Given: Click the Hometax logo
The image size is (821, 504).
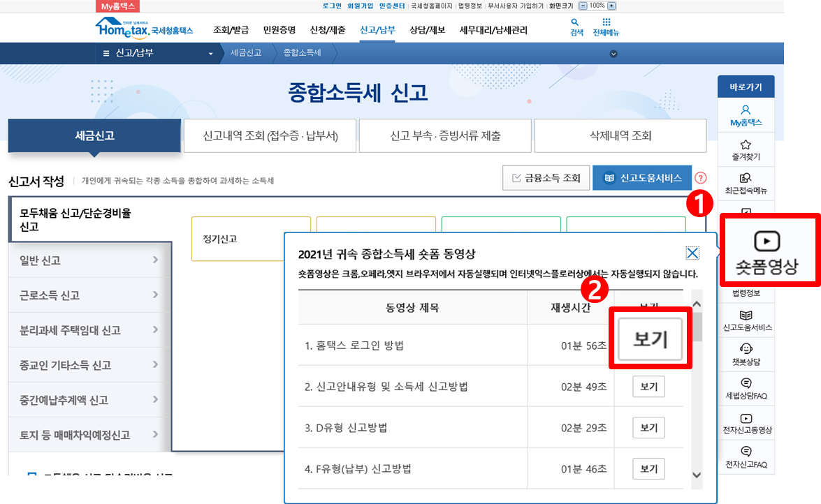Looking at the screenshot, I should 144,28.
